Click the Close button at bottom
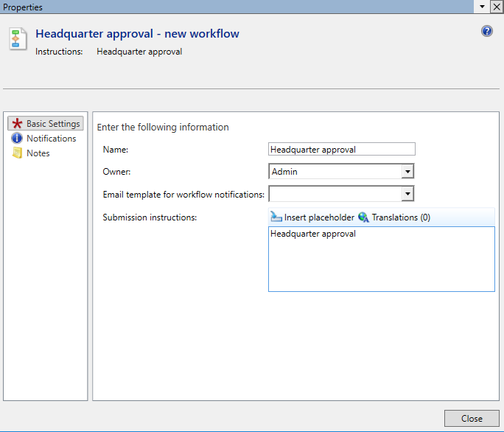This screenshot has width=504, height=432. (472, 418)
